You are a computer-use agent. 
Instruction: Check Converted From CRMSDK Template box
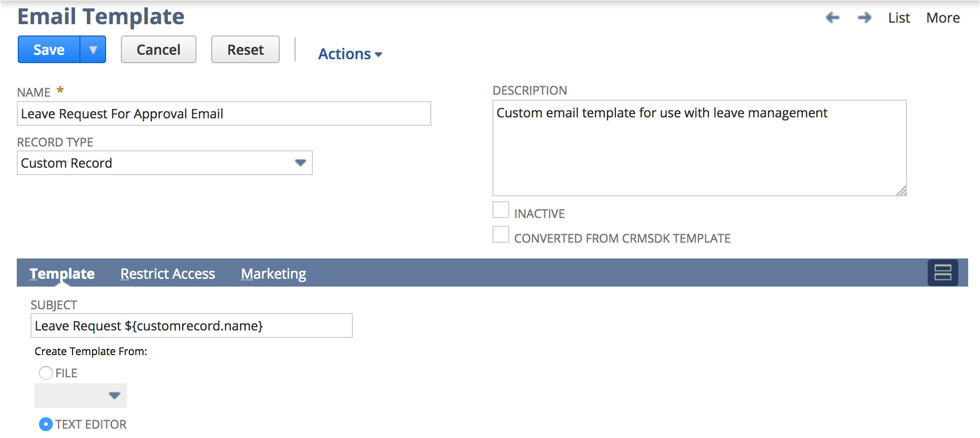tap(501, 235)
